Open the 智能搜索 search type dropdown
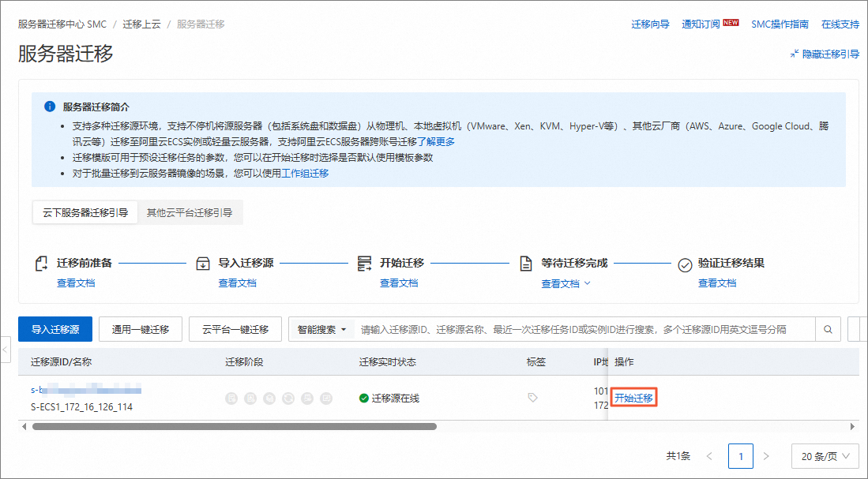The height and width of the screenshot is (479, 868). [321, 330]
